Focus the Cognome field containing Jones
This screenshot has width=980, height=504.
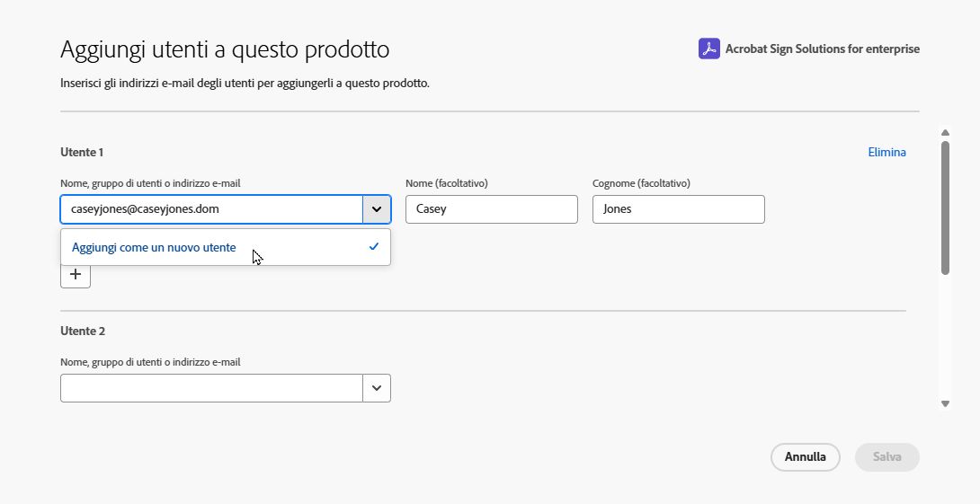pos(678,209)
